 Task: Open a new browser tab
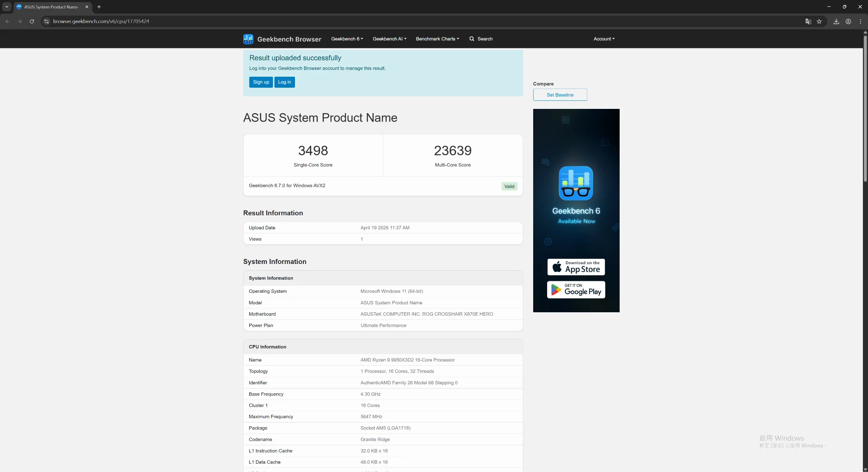tap(99, 7)
